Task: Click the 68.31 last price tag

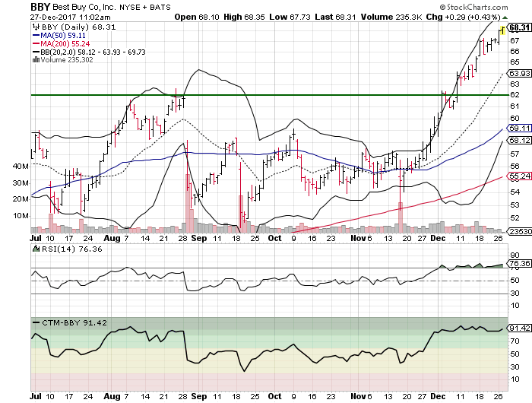Action: (520, 27)
